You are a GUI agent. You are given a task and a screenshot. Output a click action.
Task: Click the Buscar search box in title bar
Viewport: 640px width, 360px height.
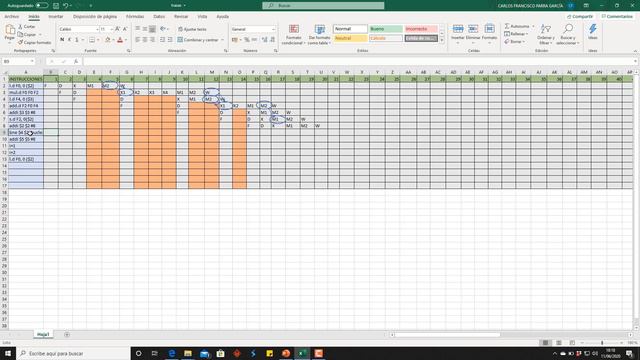click(x=323, y=6)
